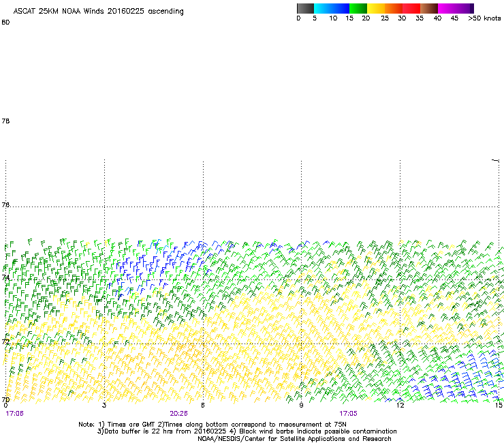The image size is (504, 443).
Task: Click the purple time stamp "20:26"
Action: pos(178,414)
